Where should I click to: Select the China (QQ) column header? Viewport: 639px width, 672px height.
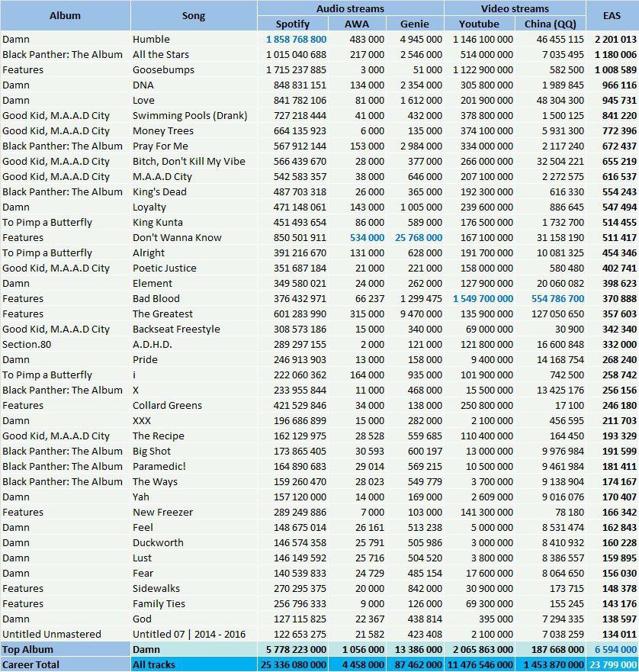[x=551, y=24]
